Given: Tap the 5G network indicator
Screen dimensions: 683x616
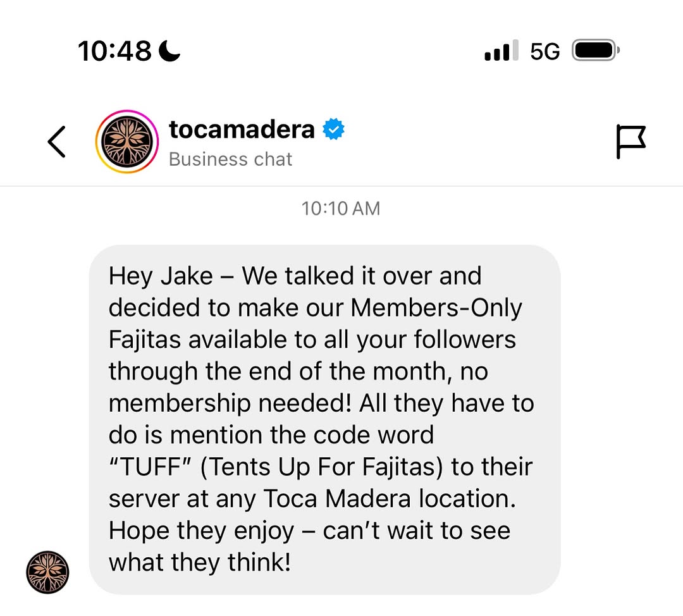Looking at the screenshot, I should tap(545, 51).
